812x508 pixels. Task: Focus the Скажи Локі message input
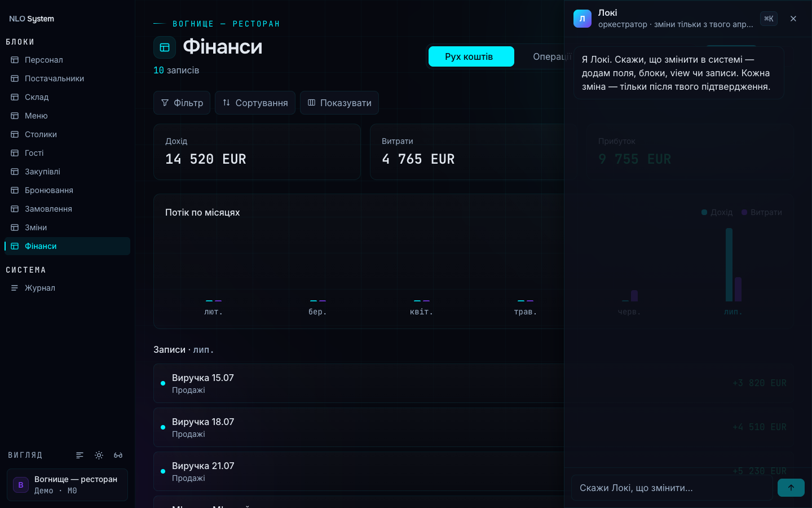[x=672, y=488]
